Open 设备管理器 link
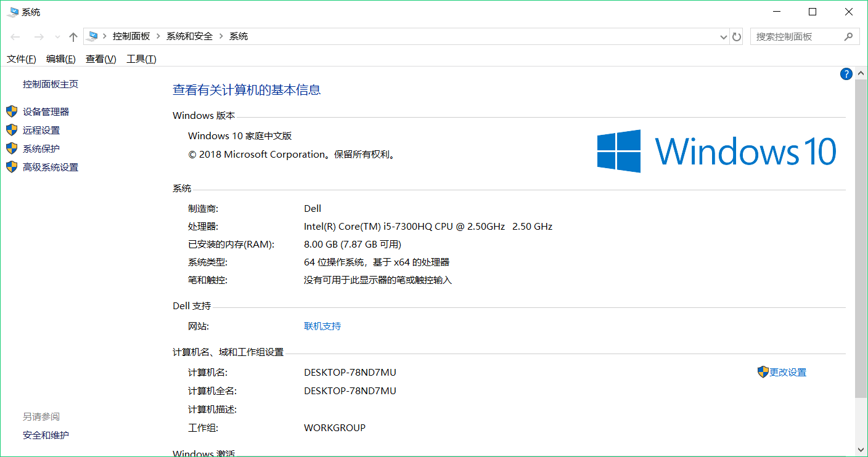Viewport: 868px width, 457px height. click(x=46, y=112)
